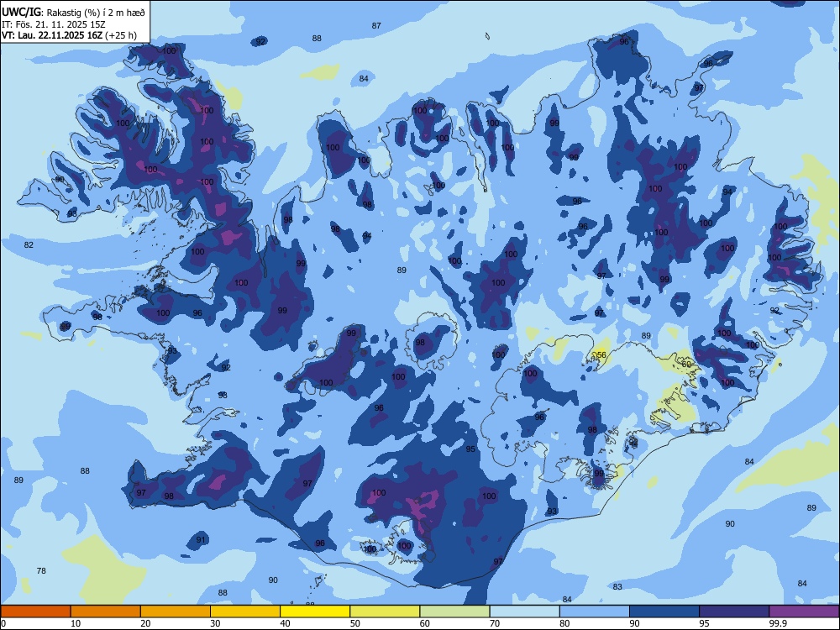
Task: Click the purple above-99.9 legend swatch
Action: (x=804, y=612)
